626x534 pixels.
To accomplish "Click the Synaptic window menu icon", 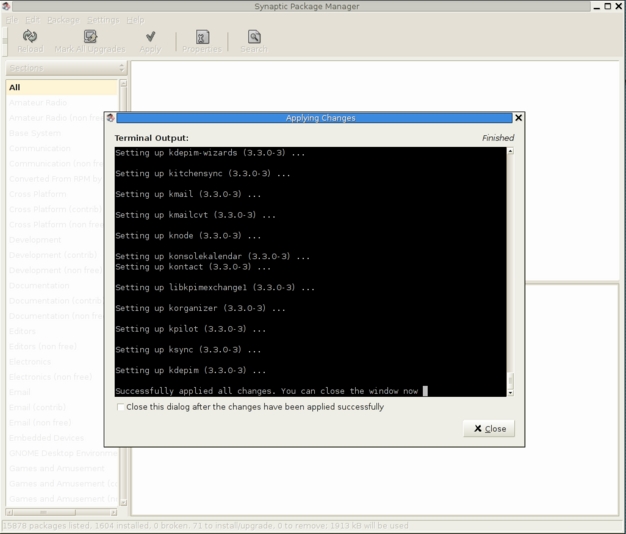I will tap(7, 6).
